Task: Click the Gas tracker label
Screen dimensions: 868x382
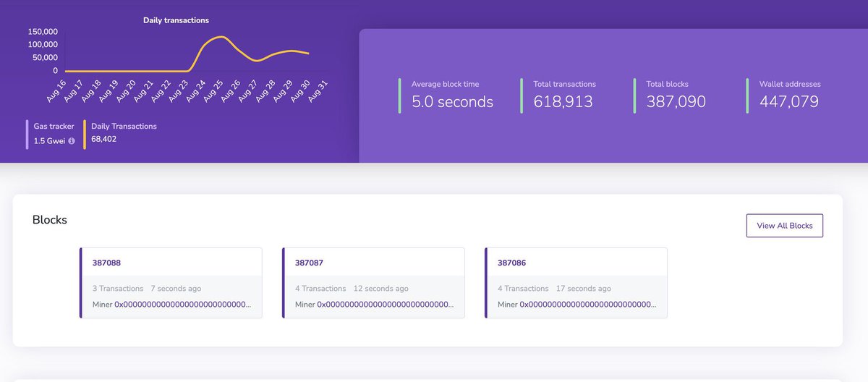Action: pyautogui.click(x=54, y=126)
